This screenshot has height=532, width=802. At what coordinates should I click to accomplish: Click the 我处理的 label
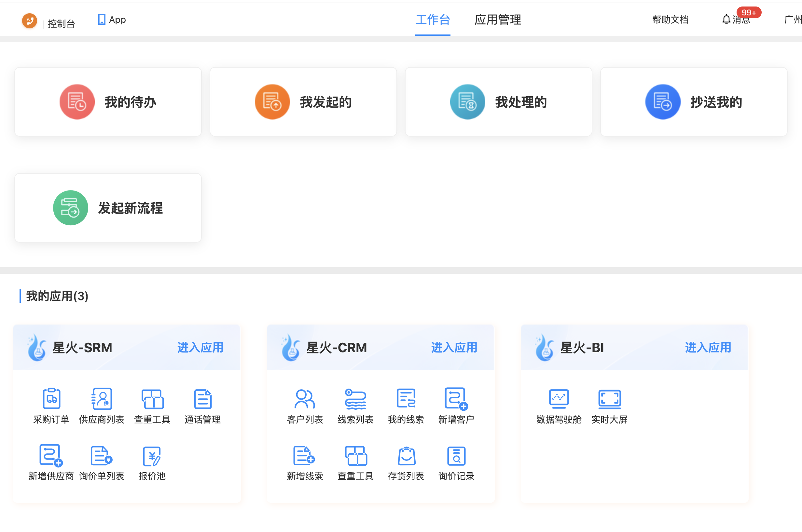coord(521,102)
